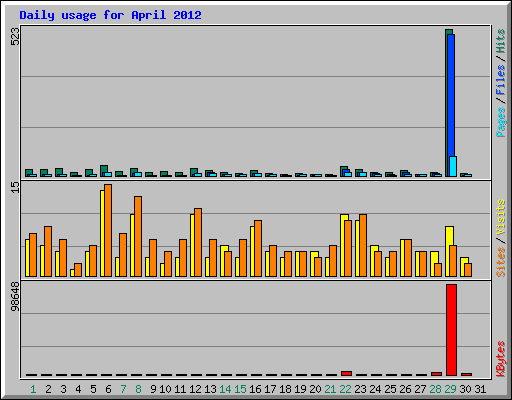Select the tall red KBytes bar for day 29

(x=451, y=330)
